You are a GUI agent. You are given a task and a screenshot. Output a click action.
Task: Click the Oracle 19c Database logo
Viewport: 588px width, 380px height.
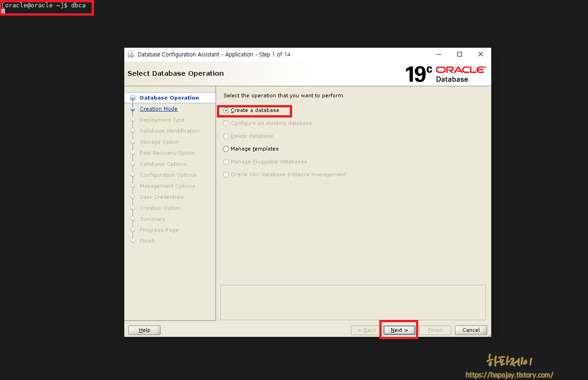coord(445,74)
